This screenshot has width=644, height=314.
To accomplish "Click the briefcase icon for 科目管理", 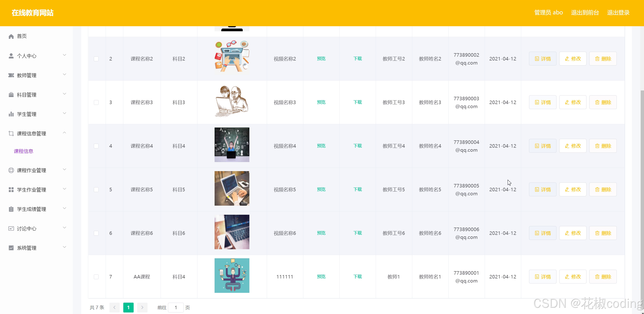I will point(11,95).
